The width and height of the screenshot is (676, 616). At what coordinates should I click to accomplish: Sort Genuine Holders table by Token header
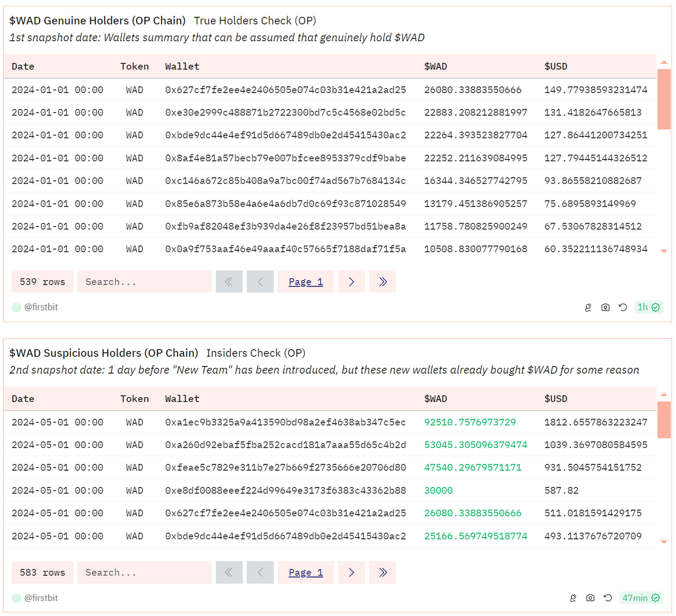[x=135, y=67]
